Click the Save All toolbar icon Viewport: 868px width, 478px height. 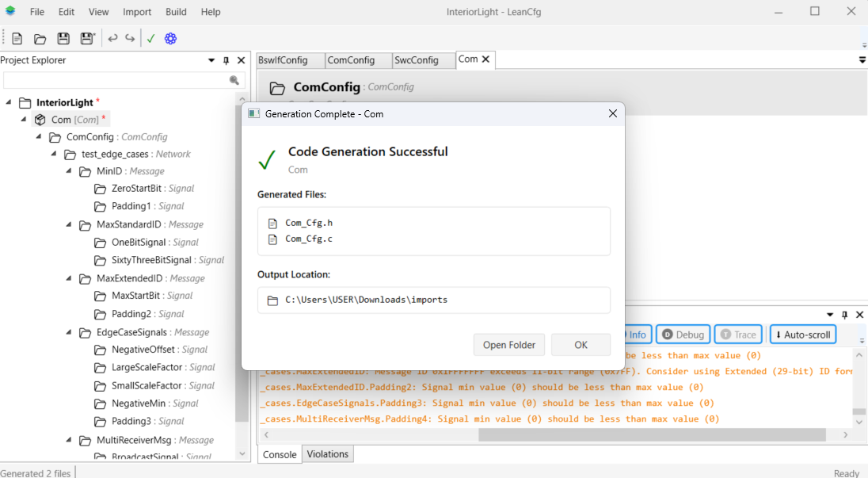[x=87, y=38]
